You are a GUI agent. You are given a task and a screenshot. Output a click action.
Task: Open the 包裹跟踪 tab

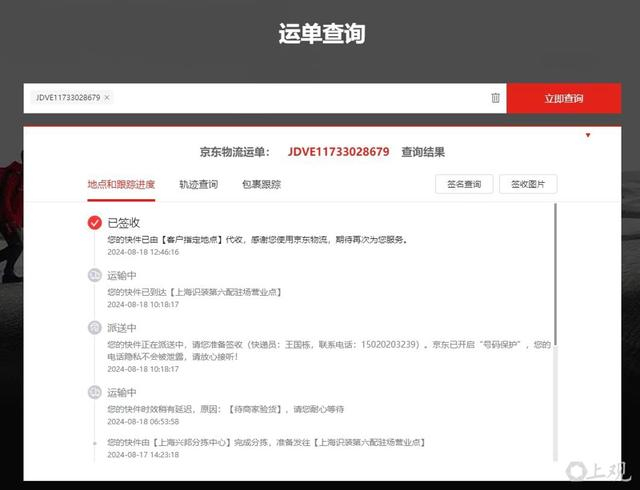pyautogui.click(x=262, y=185)
